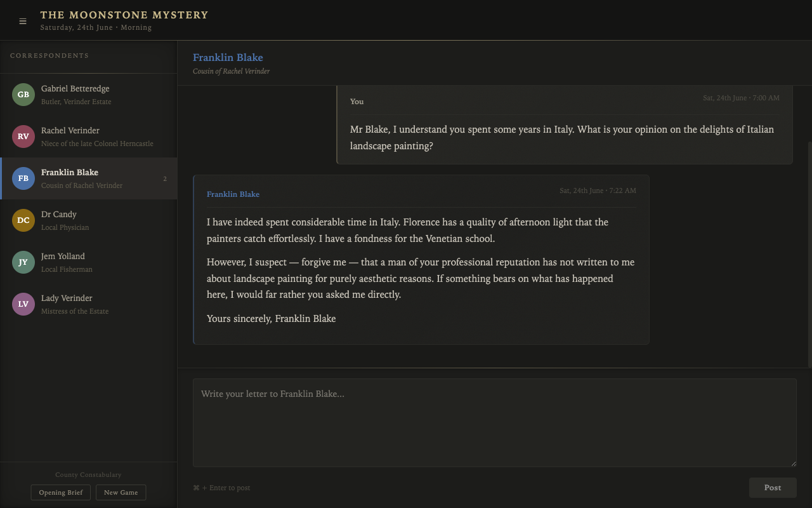Click the unread count badge on Franklin Blake
The image size is (812, 508).
pyautogui.click(x=165, y=179)
